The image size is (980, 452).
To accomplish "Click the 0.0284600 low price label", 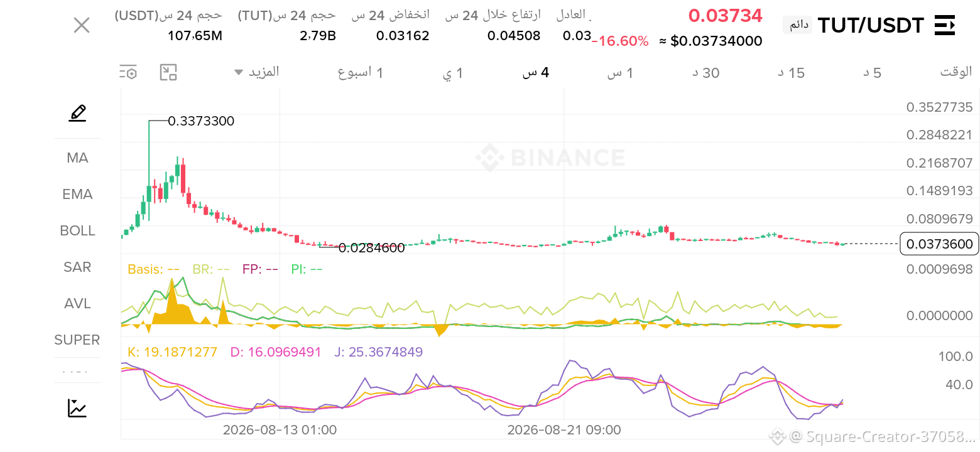I will [x=371, y=248].
